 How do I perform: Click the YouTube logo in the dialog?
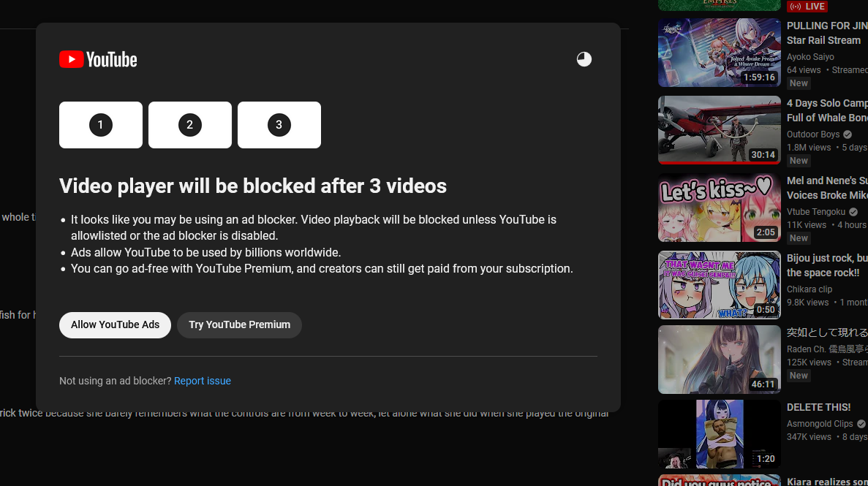(98, 59)
